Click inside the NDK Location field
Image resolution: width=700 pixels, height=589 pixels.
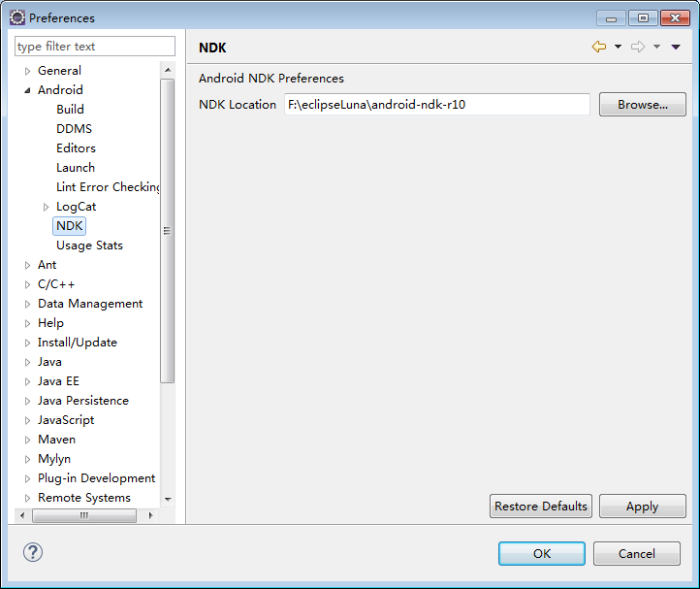point(437,105)
